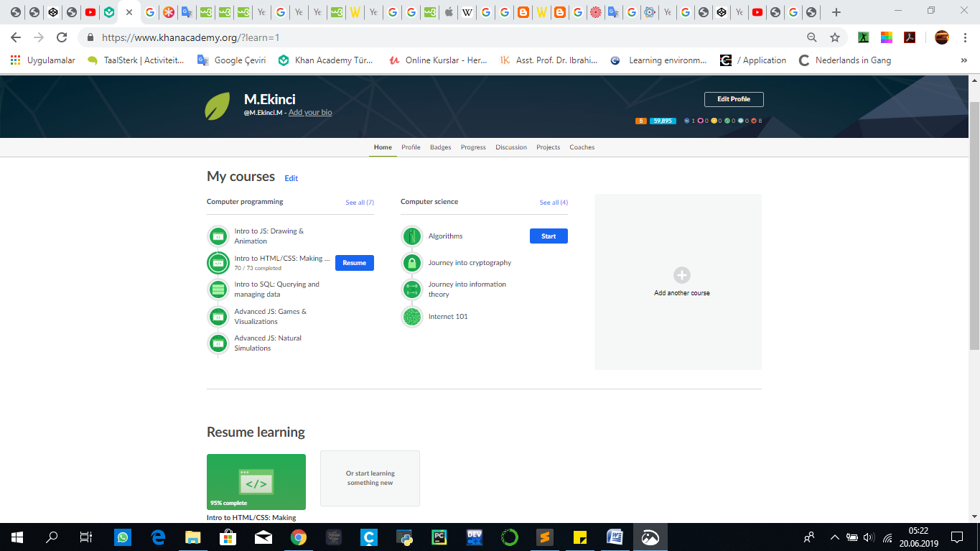This screenshot has width=980, height=551.
Task: Select the Discussion tab
Action: [511, 147]
